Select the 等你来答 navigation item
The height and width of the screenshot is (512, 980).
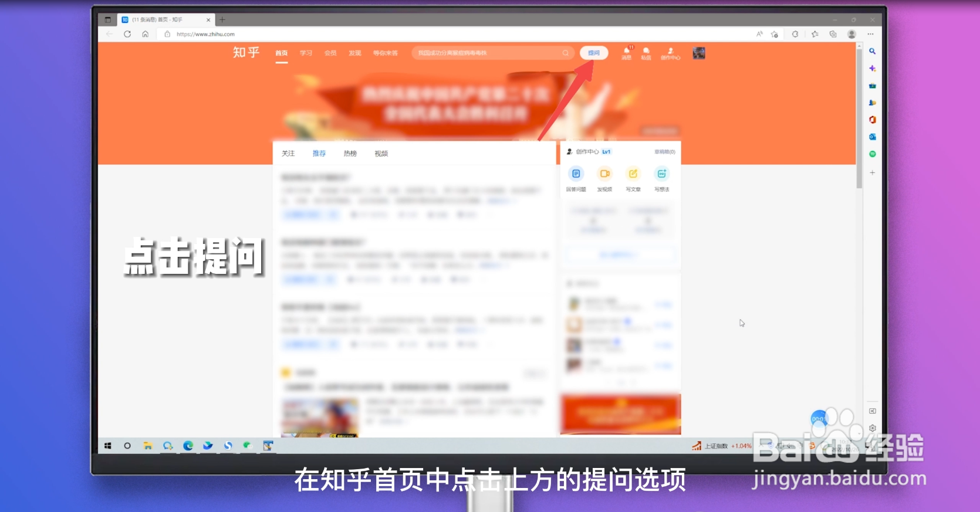pyautogui.click(x=385, y=53)
